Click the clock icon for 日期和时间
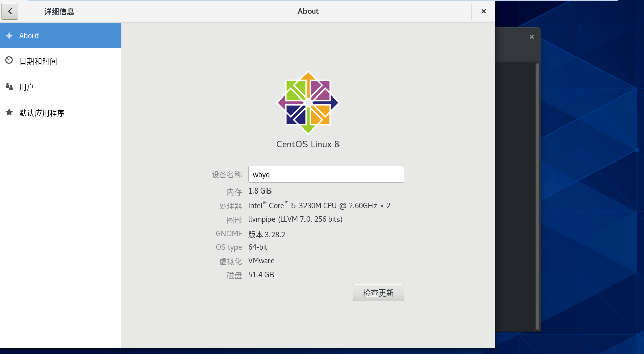This screenshot has height=354, width=644. pyautogui.click(x=9, y=60)
